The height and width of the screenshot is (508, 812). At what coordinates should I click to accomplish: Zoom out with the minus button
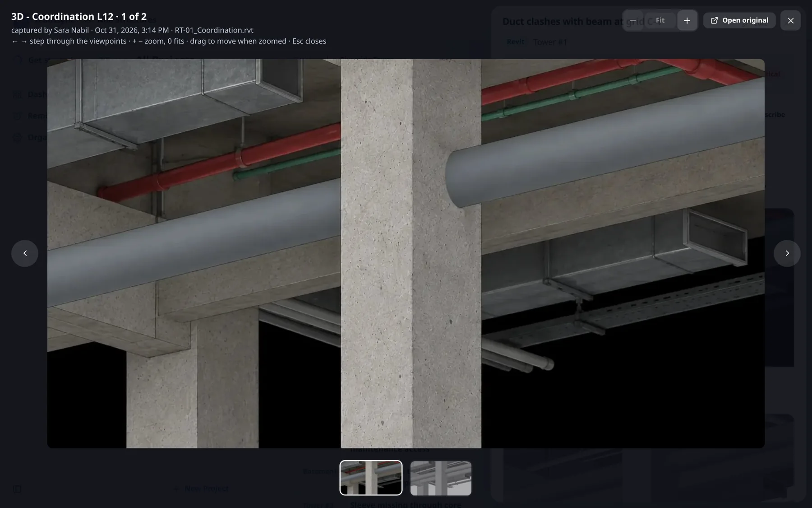click(633, 20)
